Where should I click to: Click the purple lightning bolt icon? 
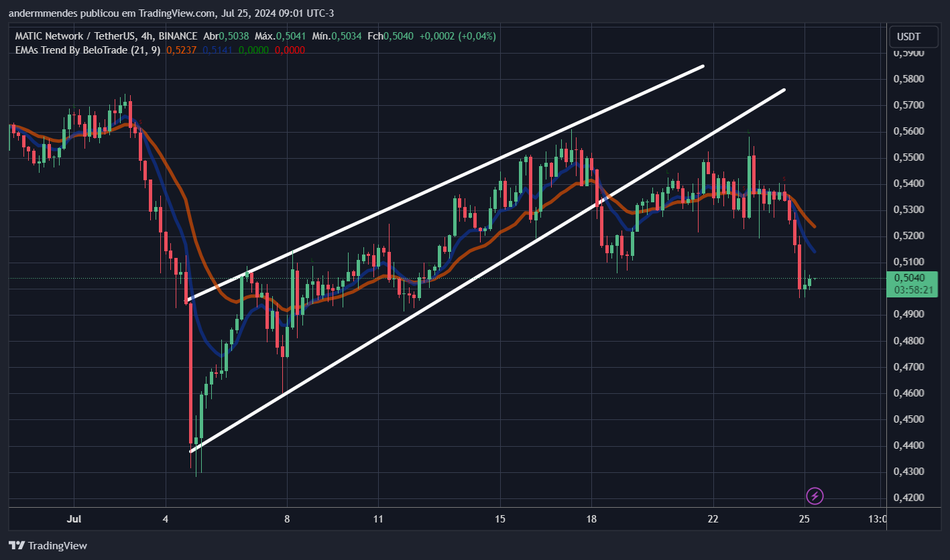[x=815, y=496]
